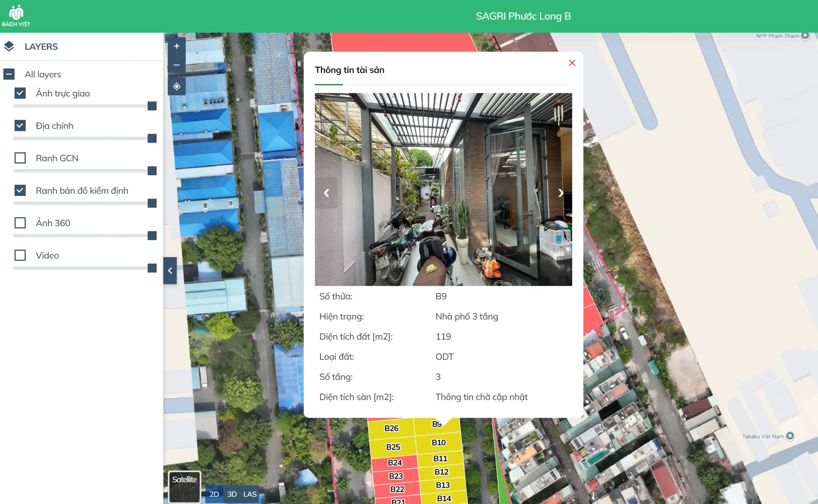Collapse the layers side panel

tap(170, 270)
